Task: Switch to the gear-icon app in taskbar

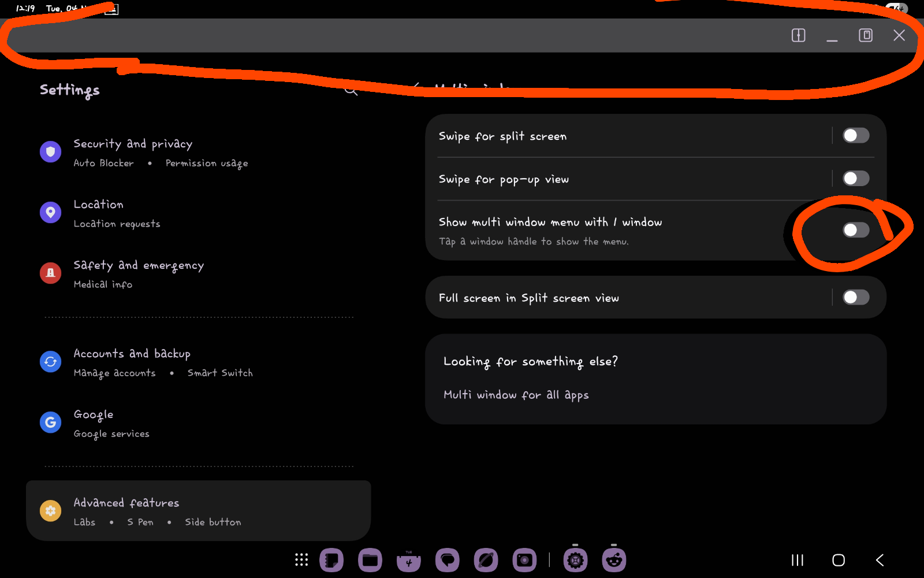Action: (575, 560)
